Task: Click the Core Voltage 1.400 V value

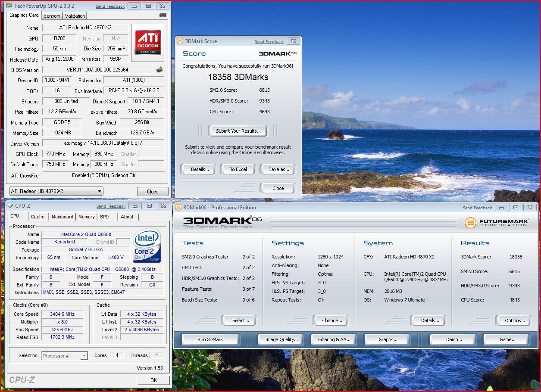Action: 115,257
